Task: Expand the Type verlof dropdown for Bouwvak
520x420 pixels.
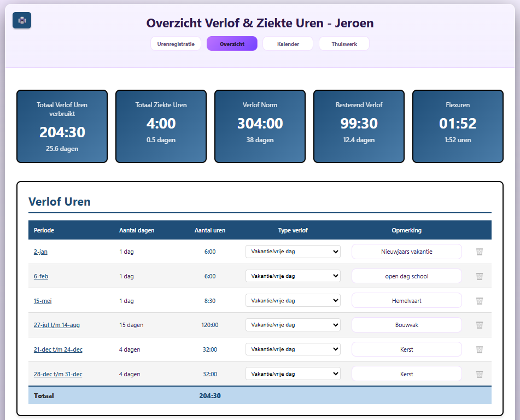Action: (293, 325)
